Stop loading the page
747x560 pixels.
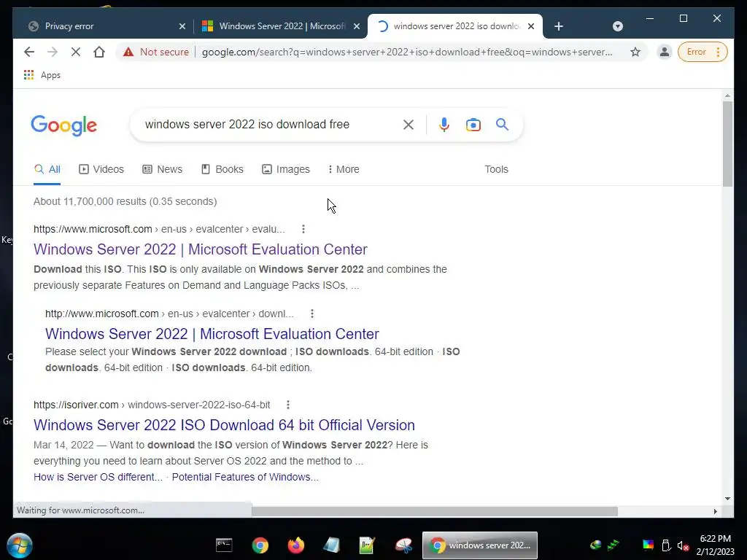tap(76, 52)
